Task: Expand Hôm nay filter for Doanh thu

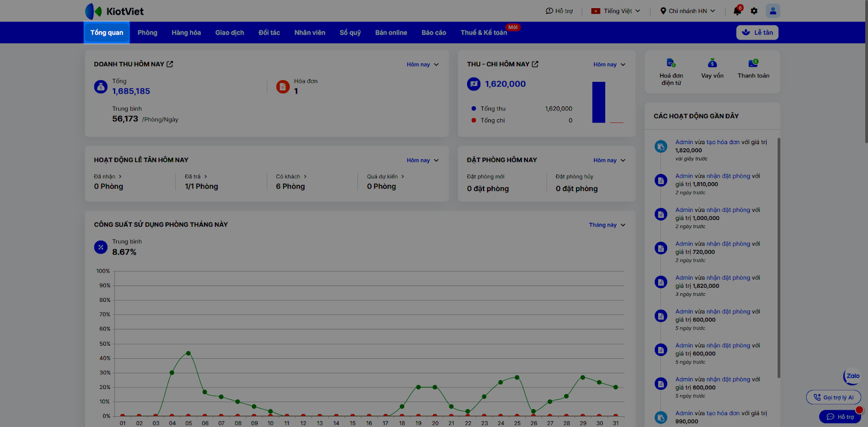Action: coord(423,64)
